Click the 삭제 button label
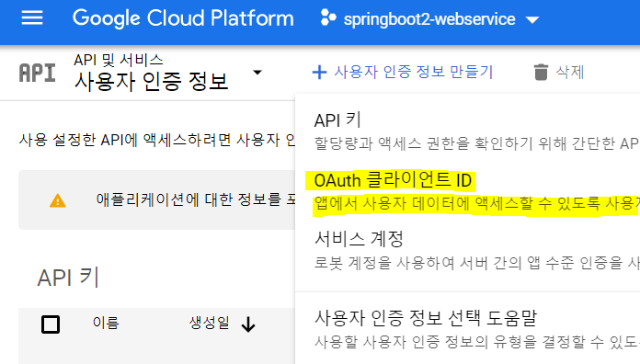Image resolution: width=640 pixels, height=364 pixels. pyautogui.click(x=570, y=73)
